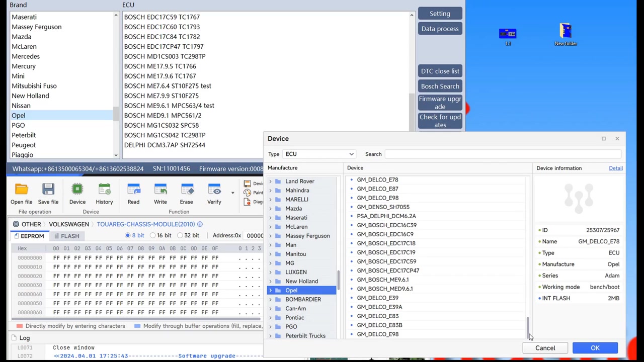Expand the Opel node in Manufacture tree
The width and height of the screenshot is (644, 362).
pyautogui.click(x=270, y=291)
